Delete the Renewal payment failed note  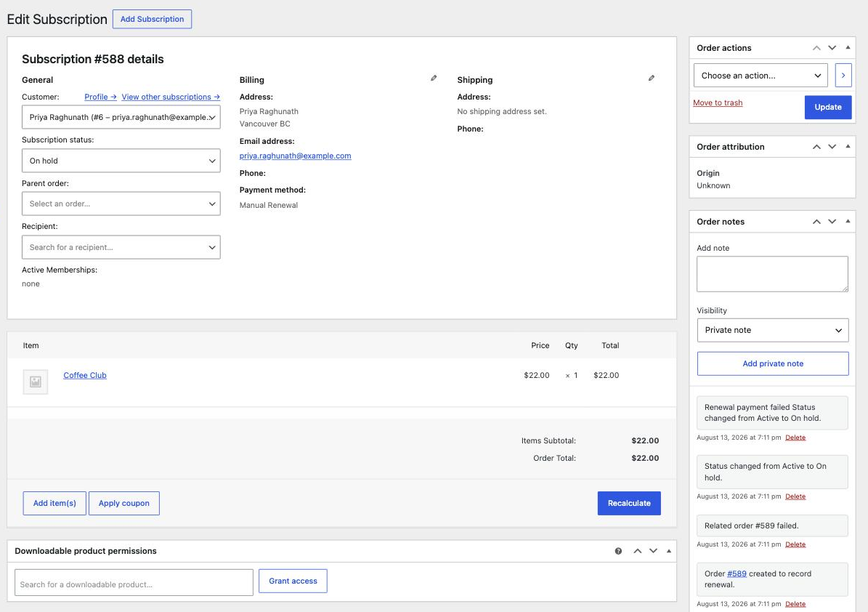795,438
